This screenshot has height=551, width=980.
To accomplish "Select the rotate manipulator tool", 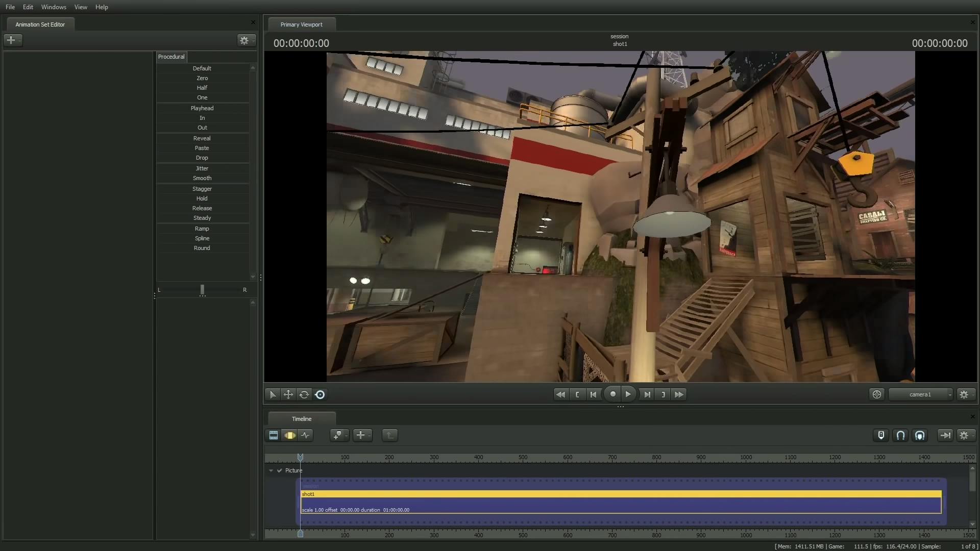I will pos(304,394).
